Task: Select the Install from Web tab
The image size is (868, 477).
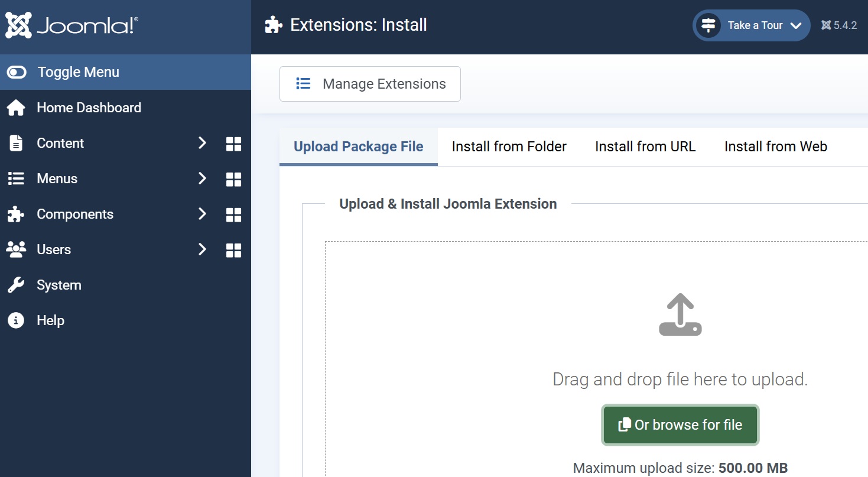Action: 775,147
